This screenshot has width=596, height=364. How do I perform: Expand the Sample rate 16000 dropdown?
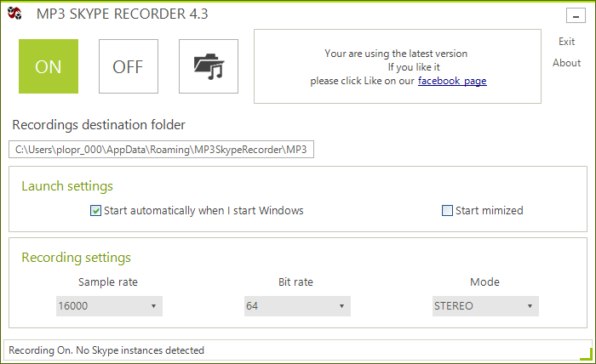pyautogui.click(x=109, y=306)
